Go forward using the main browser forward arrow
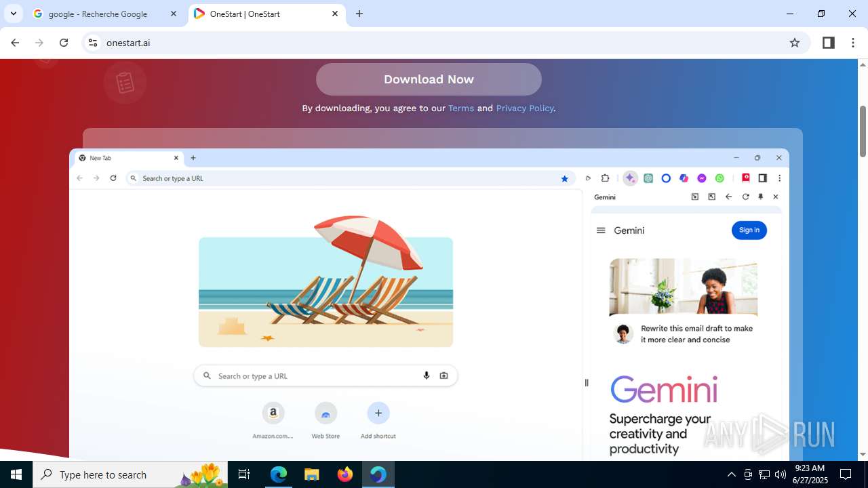This screenshot has width=868, height=488. (39, 43)
